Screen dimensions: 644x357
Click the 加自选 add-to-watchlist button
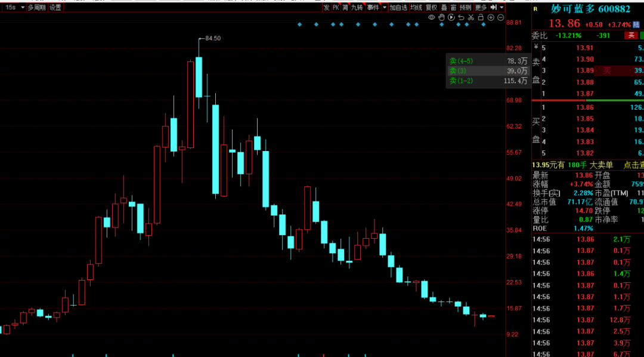(x=398, y=8)
